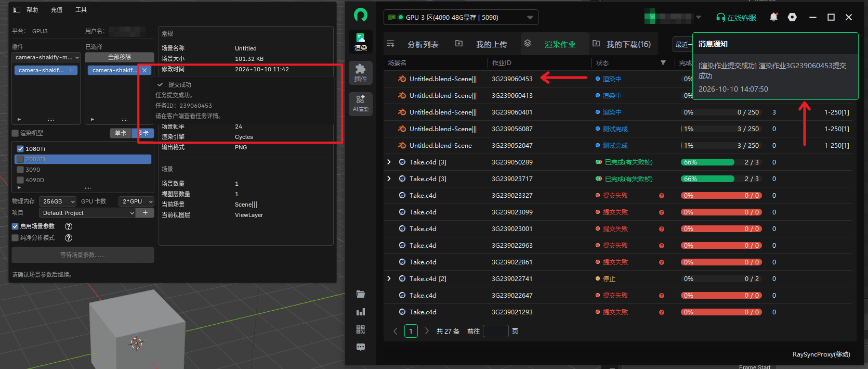Toggle the 启用场景参数 checkbox
Viewport: 868px width, 369px height.
click(15, 226)
